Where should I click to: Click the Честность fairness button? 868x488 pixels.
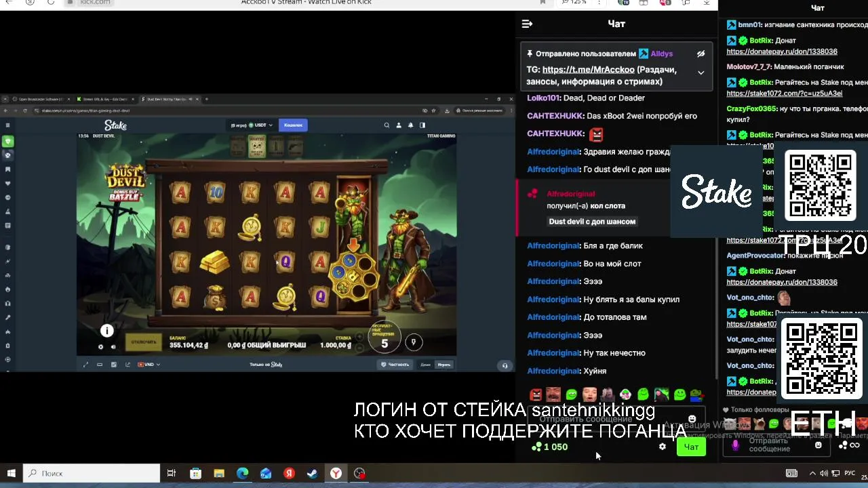[x=395, y=365]
